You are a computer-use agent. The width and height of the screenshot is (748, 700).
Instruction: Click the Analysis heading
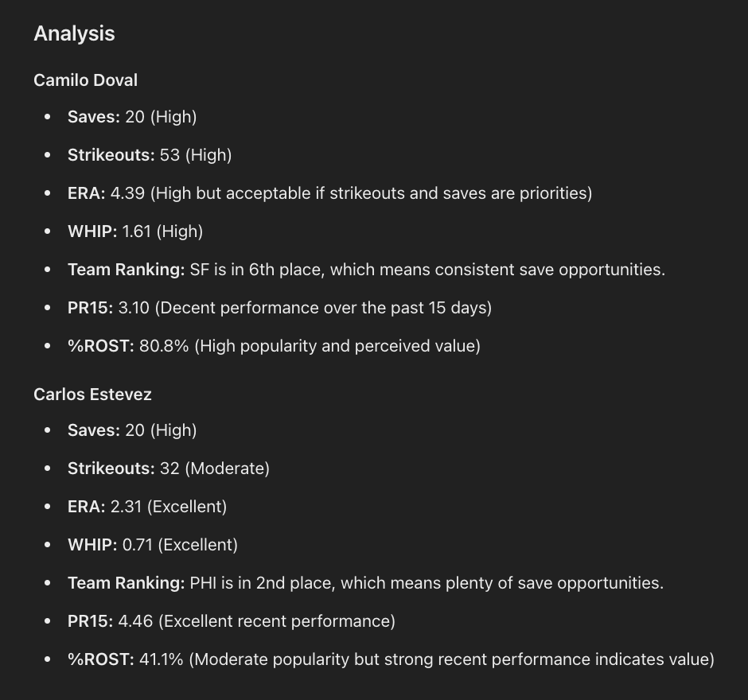tap(74, 33)
